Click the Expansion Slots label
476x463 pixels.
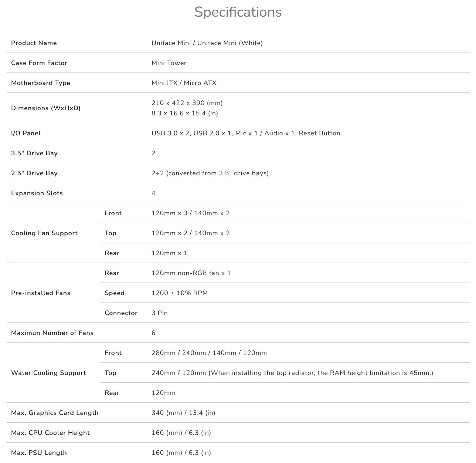pyautogui.click(x=37, y=193)
